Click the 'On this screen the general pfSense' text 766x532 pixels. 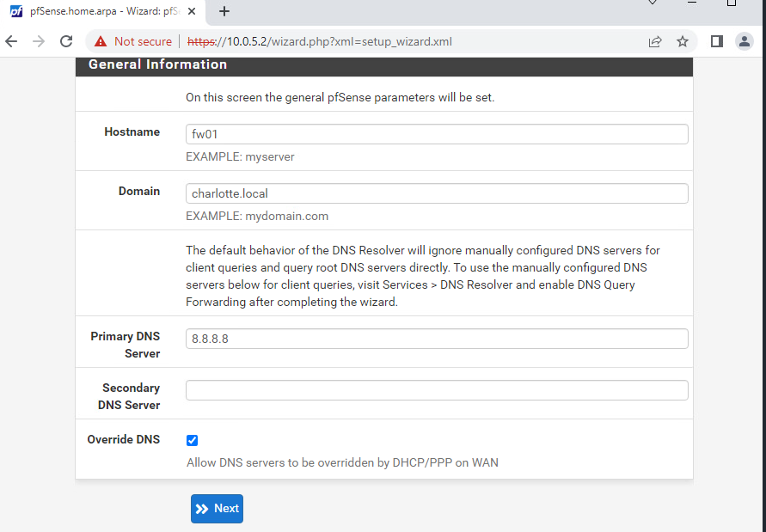(x=340, y=97)
